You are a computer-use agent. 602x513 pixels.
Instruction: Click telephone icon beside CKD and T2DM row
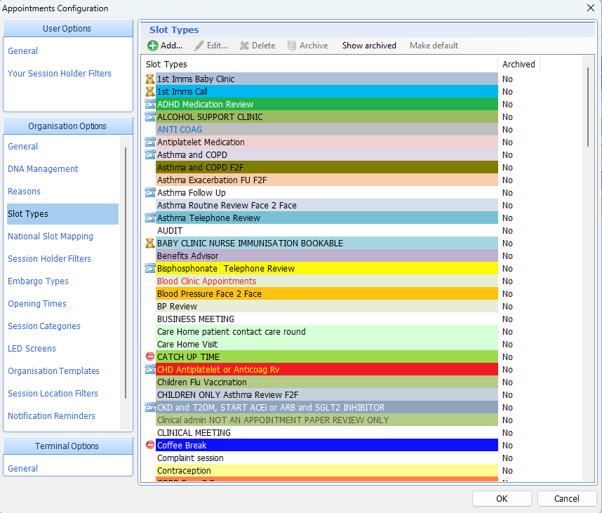[x=150, y=407]
